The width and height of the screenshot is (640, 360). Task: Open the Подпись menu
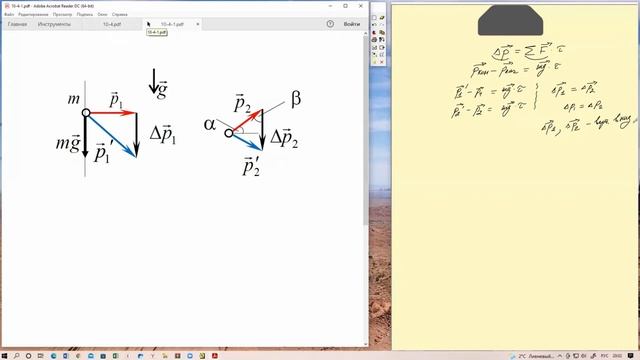84,14
